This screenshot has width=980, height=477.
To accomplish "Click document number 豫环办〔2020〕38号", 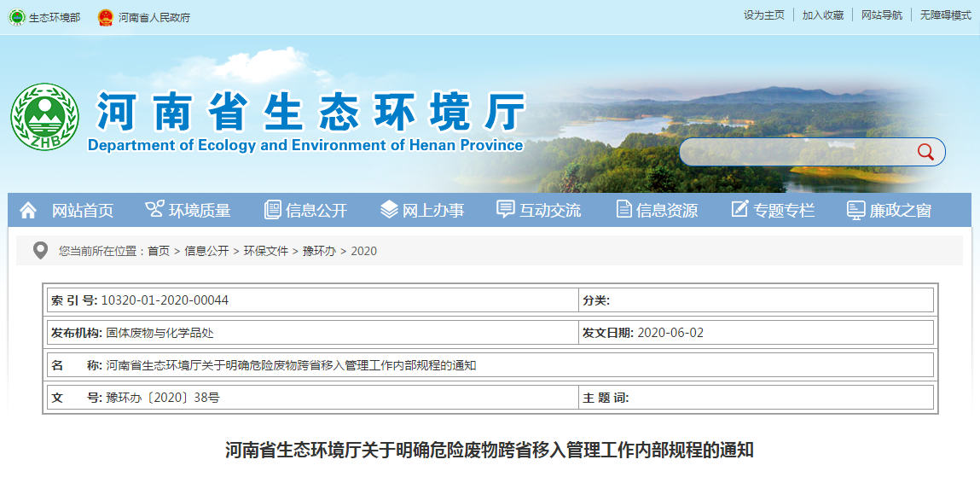I will coord(163,398).
